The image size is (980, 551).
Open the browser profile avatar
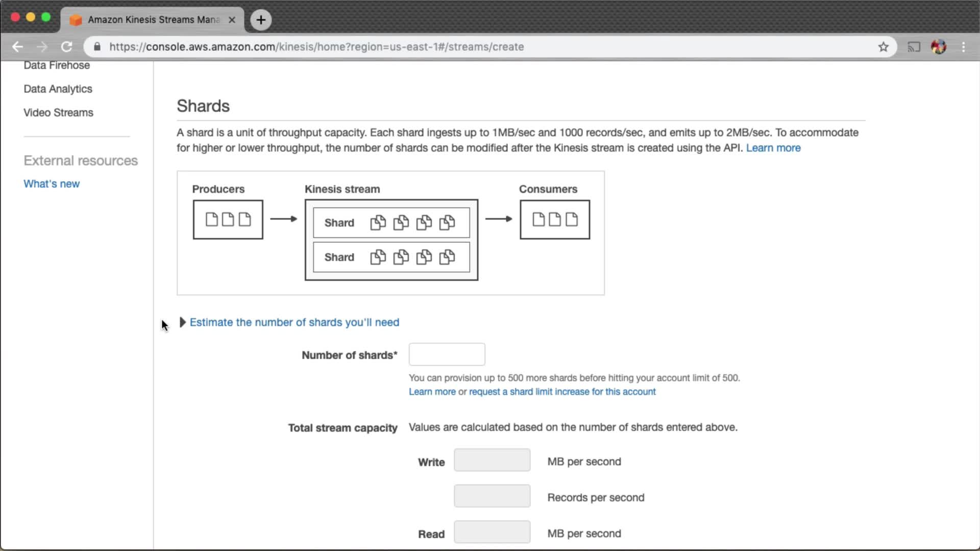click(x=938, y=47)
